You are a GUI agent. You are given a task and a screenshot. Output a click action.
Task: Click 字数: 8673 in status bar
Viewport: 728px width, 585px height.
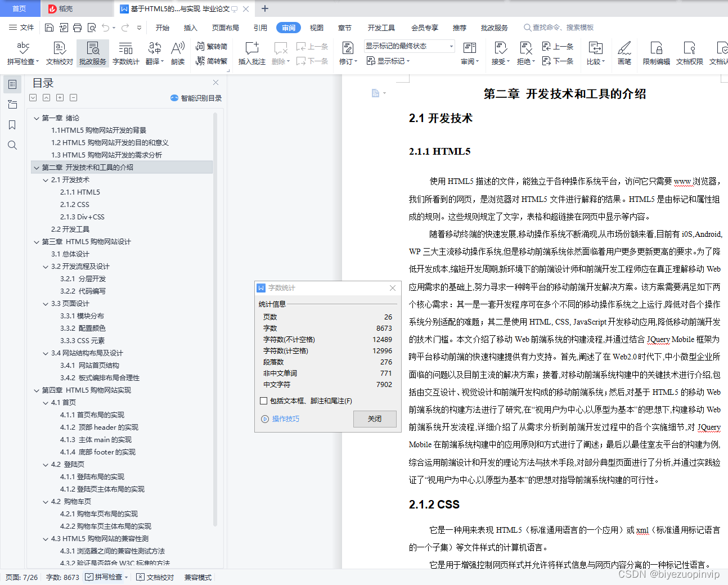tap(62, 577)
